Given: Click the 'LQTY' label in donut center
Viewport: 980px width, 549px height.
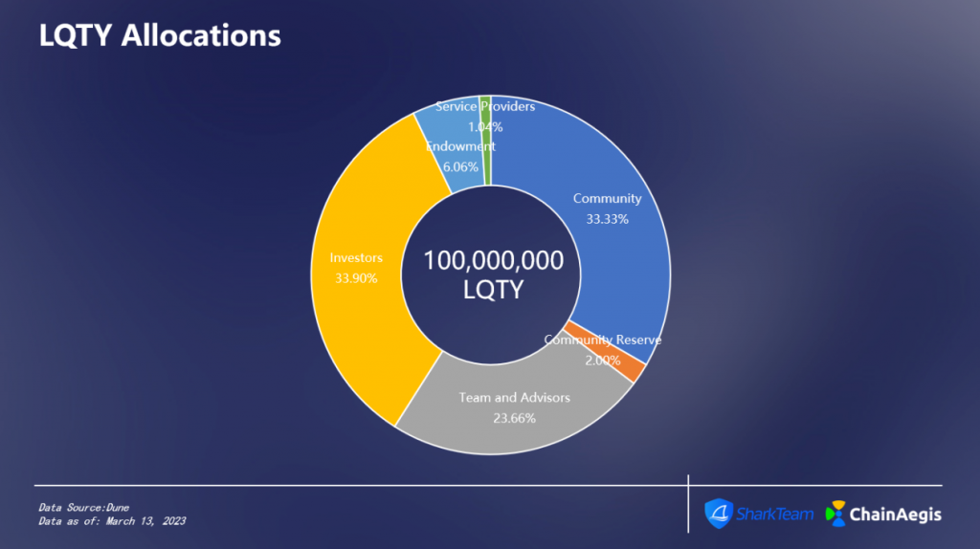Looking at the screenshot, I should (493, 290).
